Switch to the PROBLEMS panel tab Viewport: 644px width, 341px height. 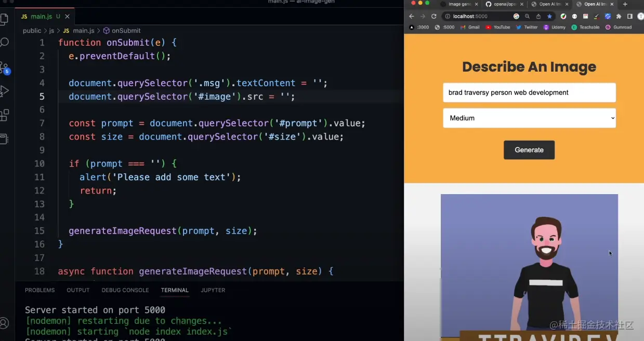(x=40, y=290)
